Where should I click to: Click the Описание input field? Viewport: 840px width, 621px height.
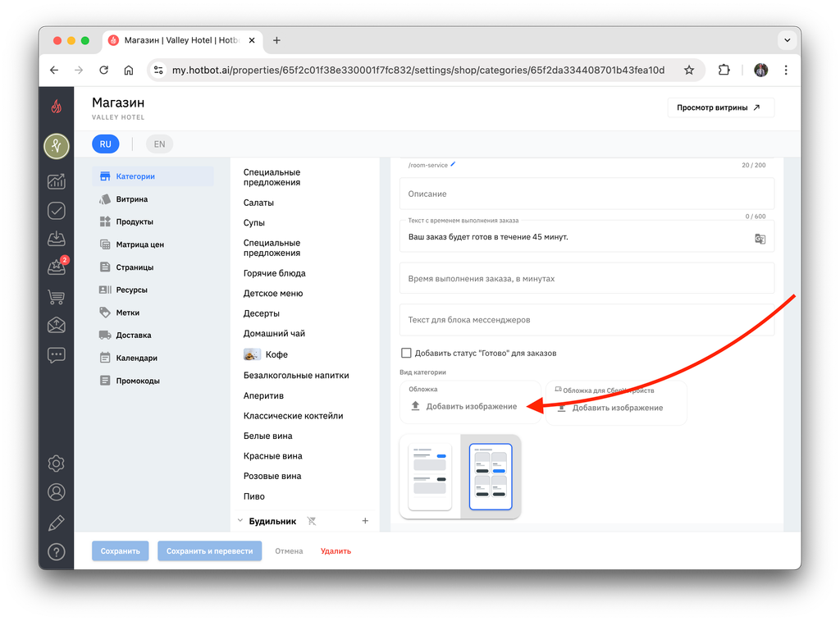[587, 194]
